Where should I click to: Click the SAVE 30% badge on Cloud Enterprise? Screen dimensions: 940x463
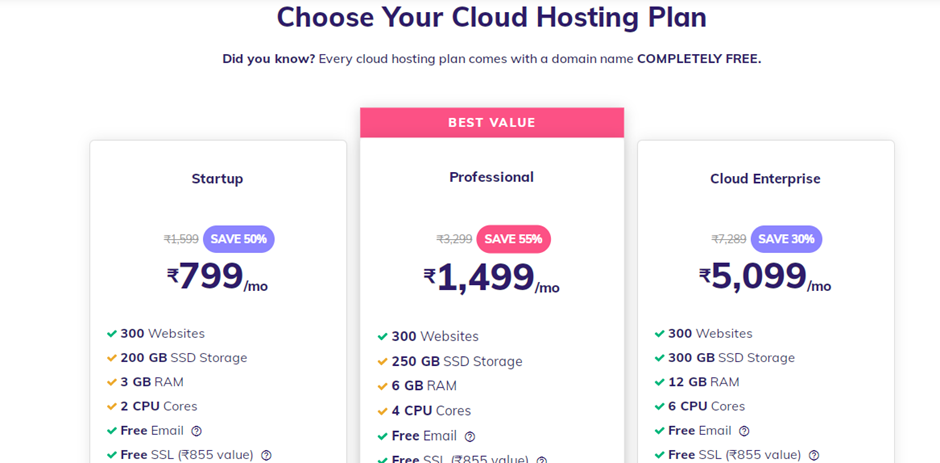[786, 239]
